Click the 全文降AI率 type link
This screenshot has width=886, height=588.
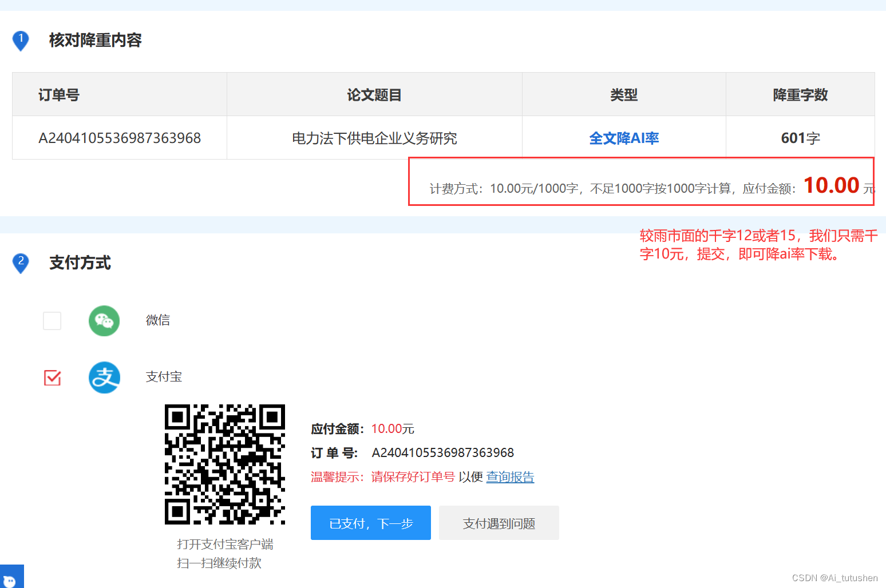[x=624, y=138]
